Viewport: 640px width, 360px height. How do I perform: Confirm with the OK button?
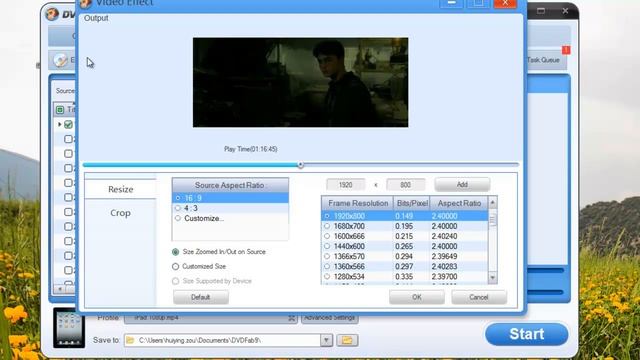pyautogui.click(x=417, y=297)
